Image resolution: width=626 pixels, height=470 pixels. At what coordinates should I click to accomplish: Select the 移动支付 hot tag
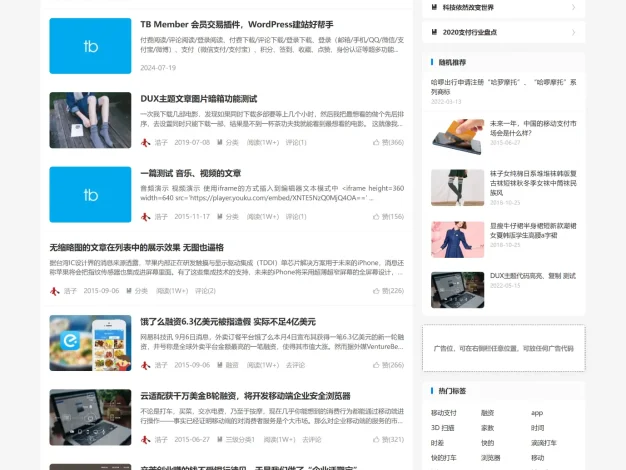444,412
